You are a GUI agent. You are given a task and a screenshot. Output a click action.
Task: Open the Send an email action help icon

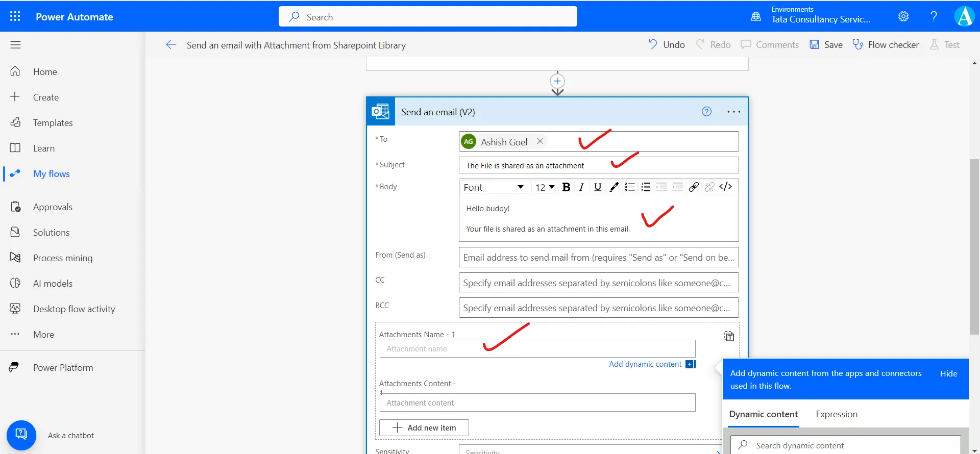click(706, 111)
